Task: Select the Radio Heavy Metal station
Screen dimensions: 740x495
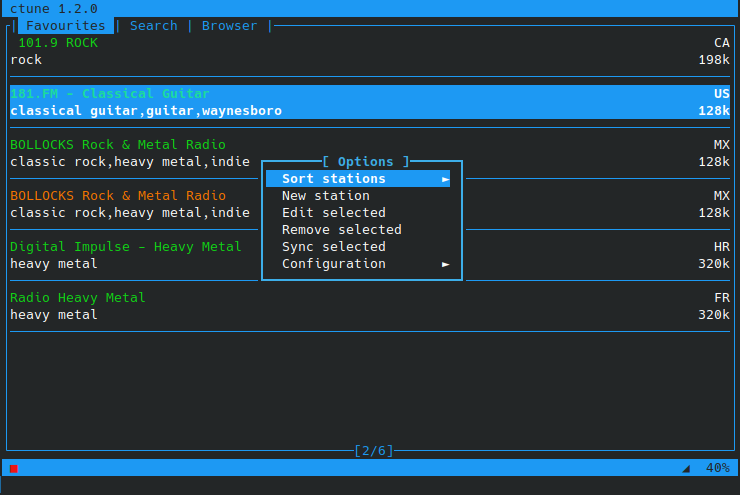Action: point(370,306)
